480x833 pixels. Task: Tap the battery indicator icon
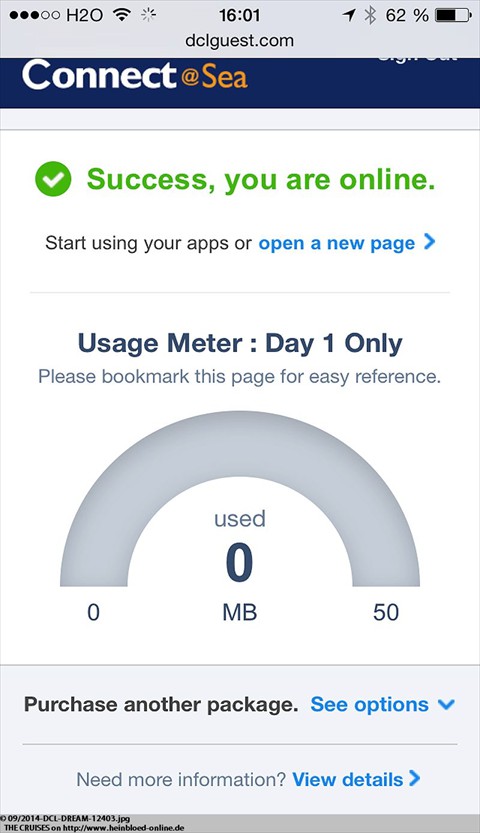pyautogui.click(x=453, y=15)
